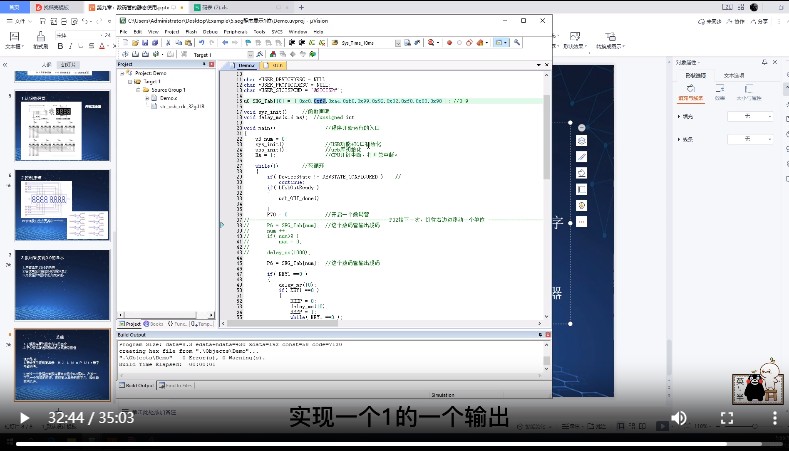Image resolution: width=789 pixels, height=451 pixels.
Task: Open the uVision window layout dropdown button
Action: point(501,43)
